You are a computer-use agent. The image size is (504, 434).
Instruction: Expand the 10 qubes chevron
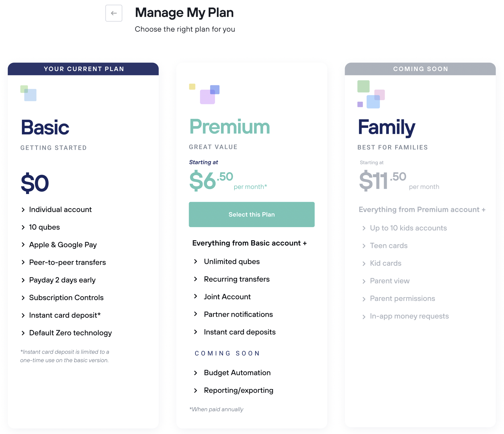tap(23, 227)
